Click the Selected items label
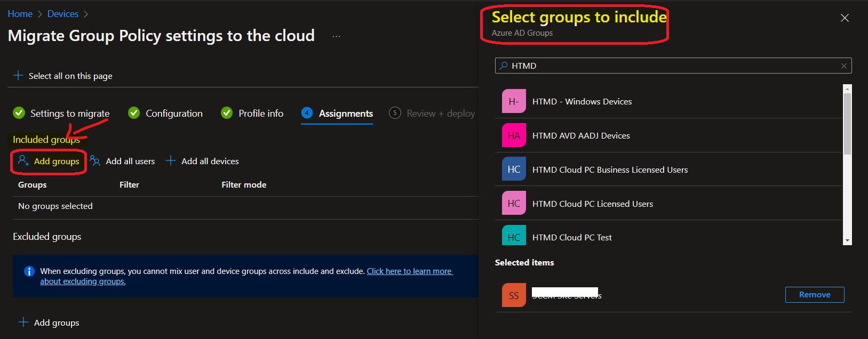 524,262
